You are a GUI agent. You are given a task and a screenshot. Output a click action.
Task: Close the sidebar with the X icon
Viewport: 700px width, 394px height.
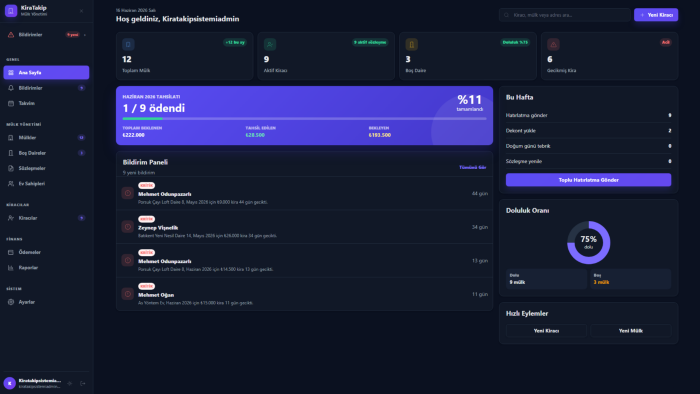tap(81, 11)
